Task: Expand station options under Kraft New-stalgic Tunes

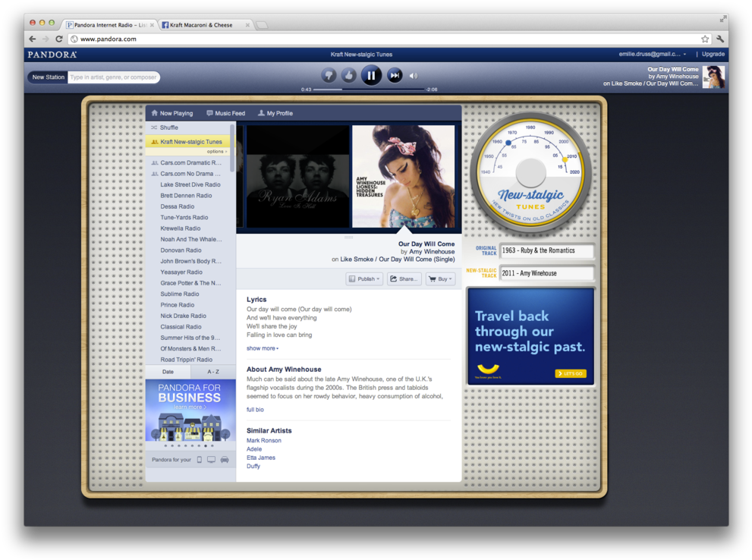Action: click(217, 152)
